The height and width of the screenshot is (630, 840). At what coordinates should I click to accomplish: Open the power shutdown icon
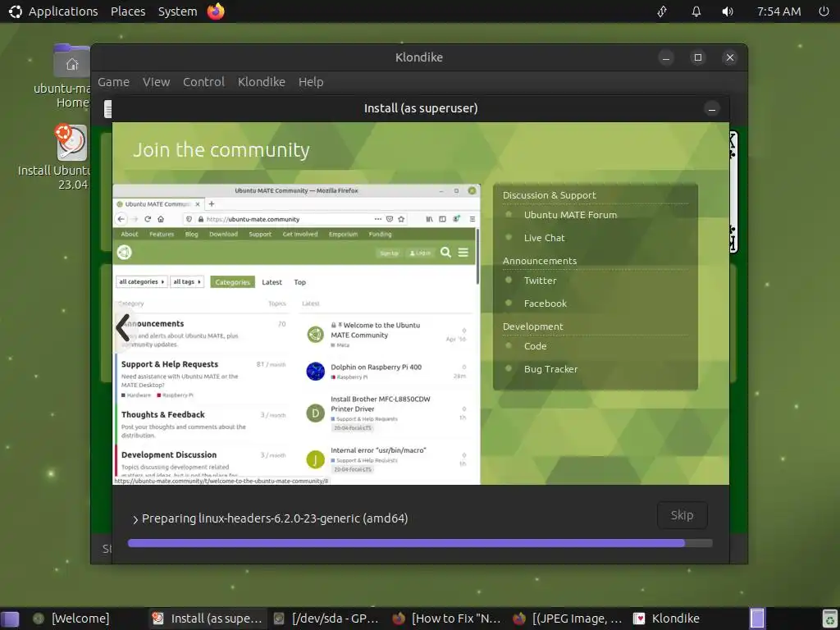click(x=824, y=11)
